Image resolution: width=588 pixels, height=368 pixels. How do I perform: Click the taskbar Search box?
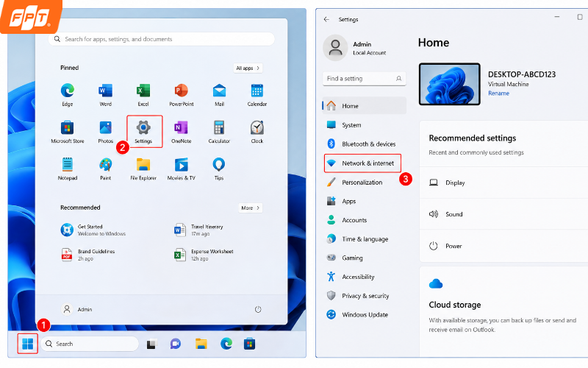pos(90,344)
